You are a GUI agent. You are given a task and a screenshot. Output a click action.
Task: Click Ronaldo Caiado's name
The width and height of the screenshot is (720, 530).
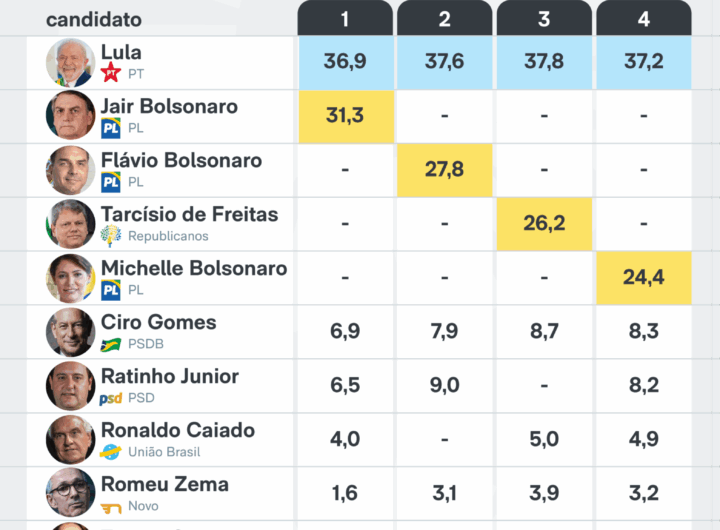(x=177, y=430)
